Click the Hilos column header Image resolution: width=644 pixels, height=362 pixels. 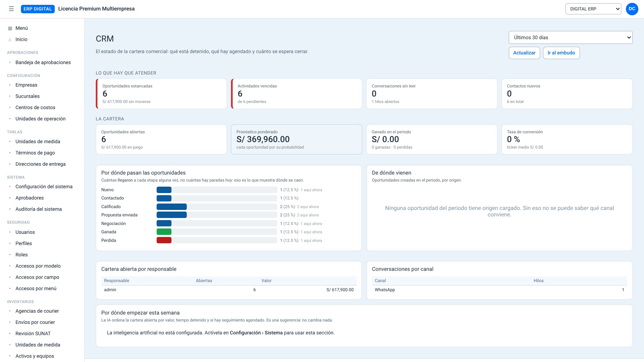coord(539,281)
